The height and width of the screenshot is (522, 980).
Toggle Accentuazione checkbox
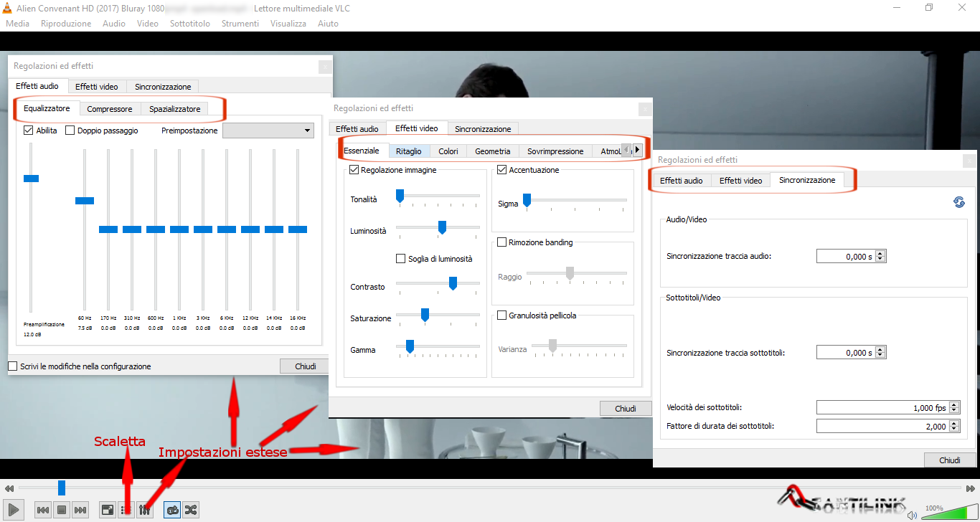point(502,170)
